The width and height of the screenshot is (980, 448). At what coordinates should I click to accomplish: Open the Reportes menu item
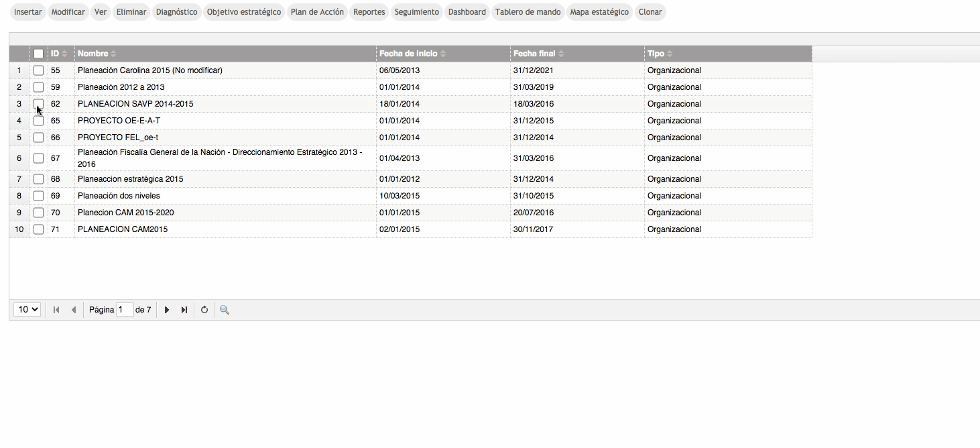click(x=369, y=12)
